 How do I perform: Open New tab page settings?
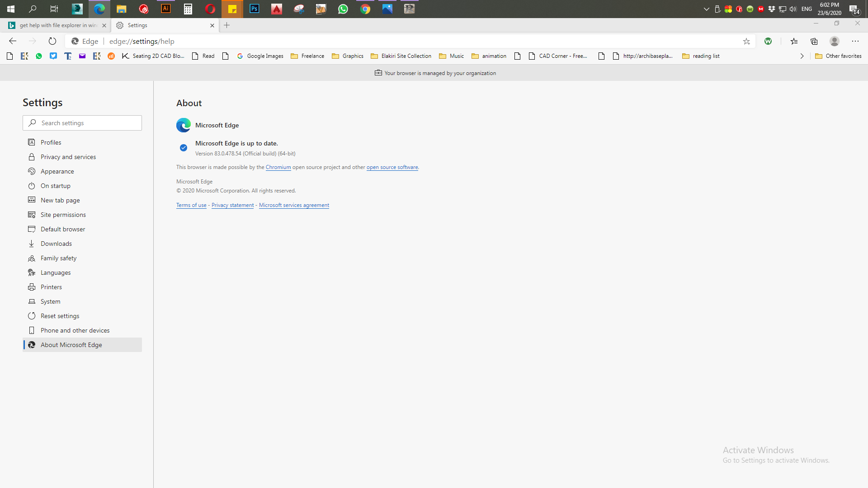click(x=82, y=200)
